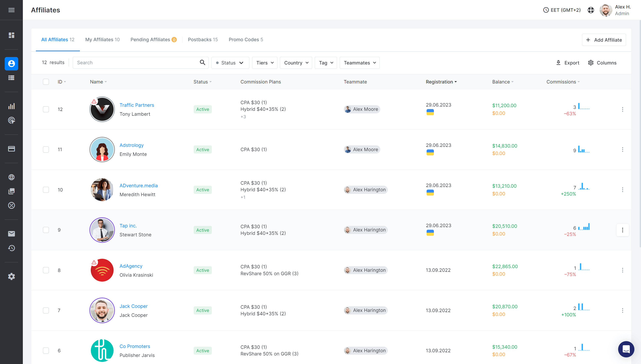Click the Export download icon
This screenshot has height=364, width=641.
[558, 63]
